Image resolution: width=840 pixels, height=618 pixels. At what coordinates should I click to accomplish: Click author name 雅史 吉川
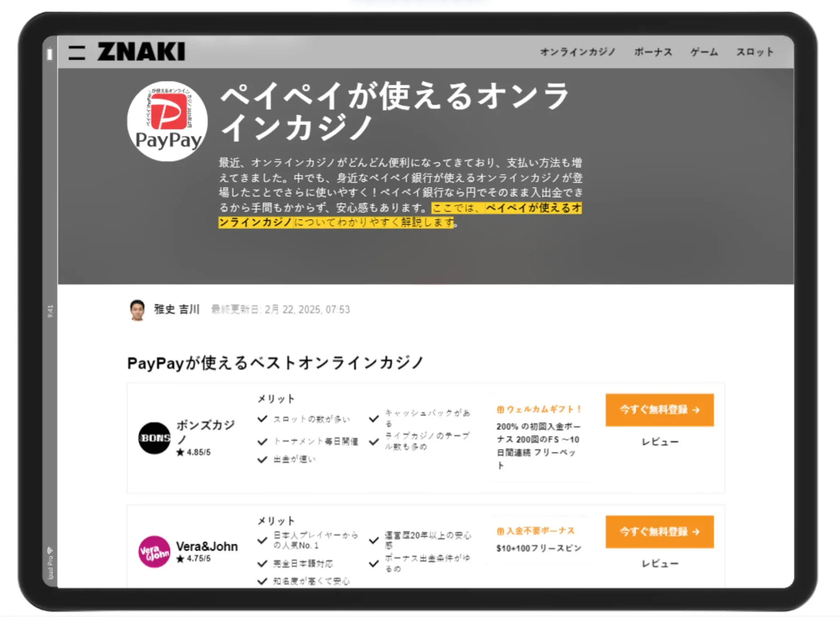[x=177, y=309]
